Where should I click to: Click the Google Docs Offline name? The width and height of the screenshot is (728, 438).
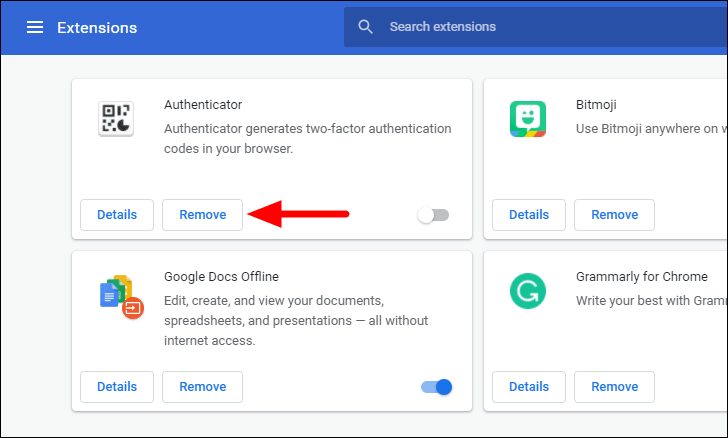tap(221, 276)
